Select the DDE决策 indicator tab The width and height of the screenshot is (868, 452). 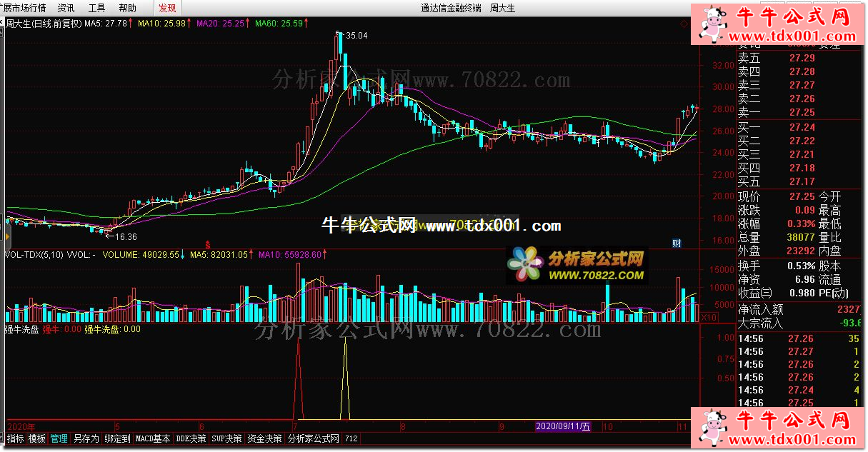click(191, 438)
